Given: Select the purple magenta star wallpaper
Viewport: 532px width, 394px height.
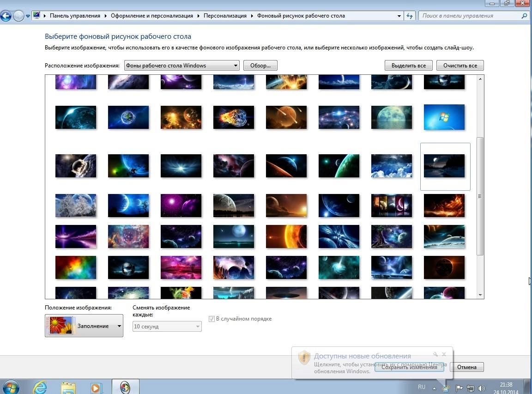Looking at the screenshot, I should pos(181,206).
